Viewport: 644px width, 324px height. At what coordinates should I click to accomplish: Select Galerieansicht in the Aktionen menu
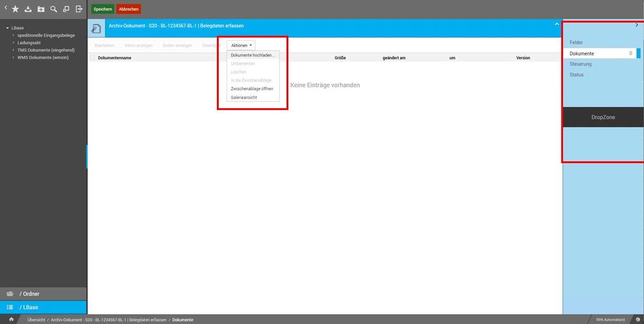click(253, 97)
